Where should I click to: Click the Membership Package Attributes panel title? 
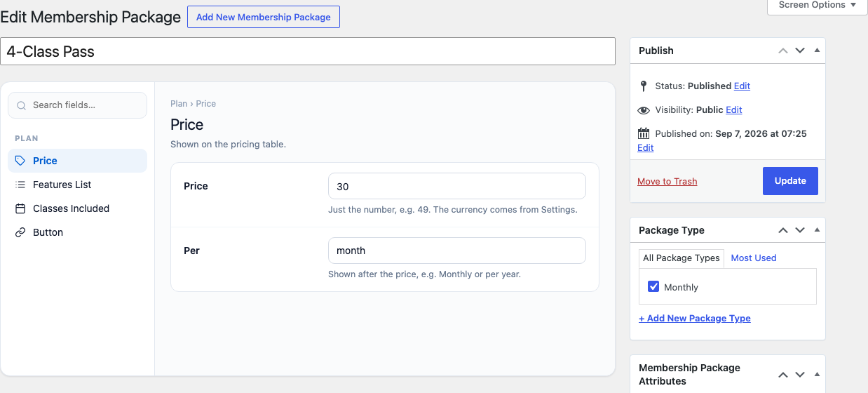(689, 375)
